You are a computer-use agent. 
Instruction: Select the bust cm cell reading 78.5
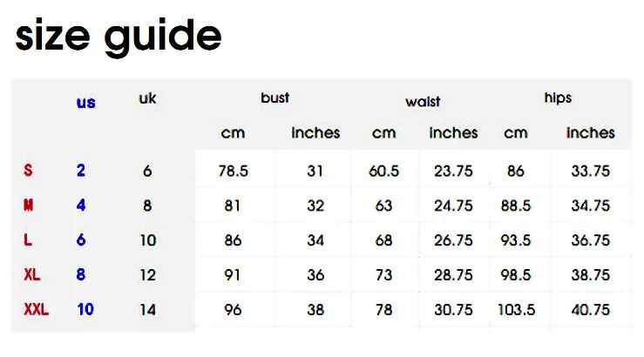pos(233,172)
